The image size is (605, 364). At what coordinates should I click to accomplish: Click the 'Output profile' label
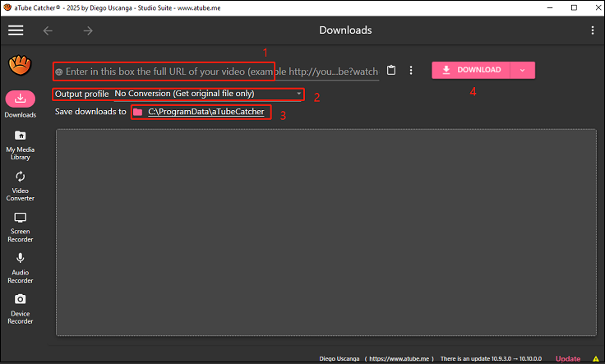point(82,94)
